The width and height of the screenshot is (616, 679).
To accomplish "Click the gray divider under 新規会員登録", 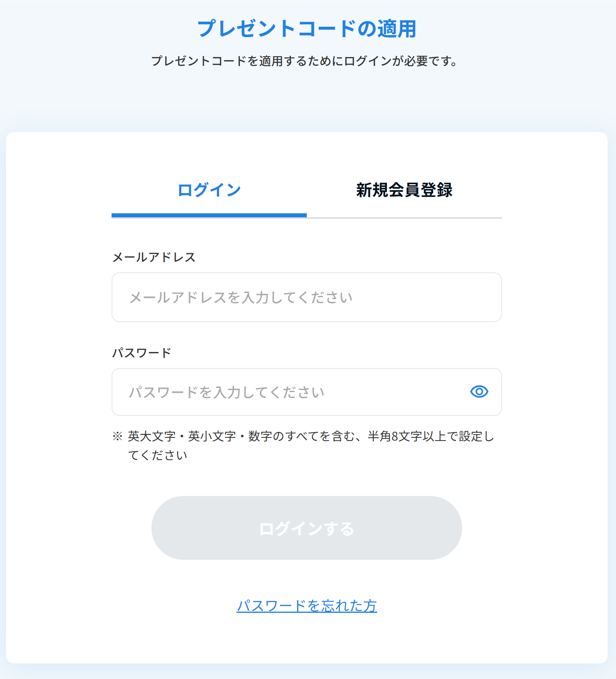I will click(x=404, y=218).
